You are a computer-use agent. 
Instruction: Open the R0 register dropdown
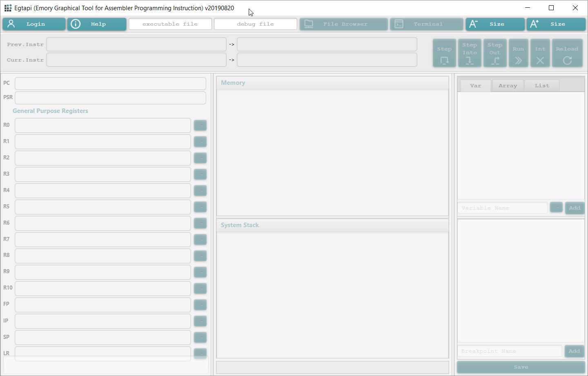[200, 125]
